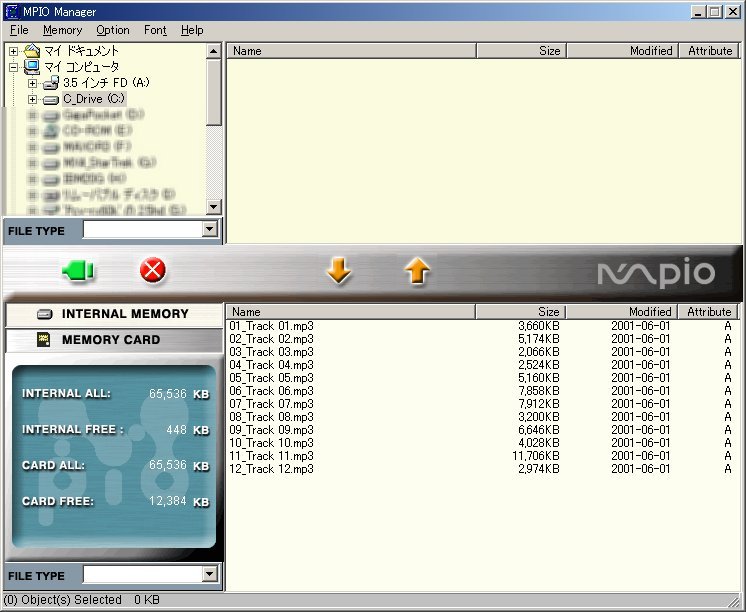The image size is (746, 612).
Task: Click the 3.5 inch floppy drive icon
Action: pyautogui.click(x=51, y=83)
